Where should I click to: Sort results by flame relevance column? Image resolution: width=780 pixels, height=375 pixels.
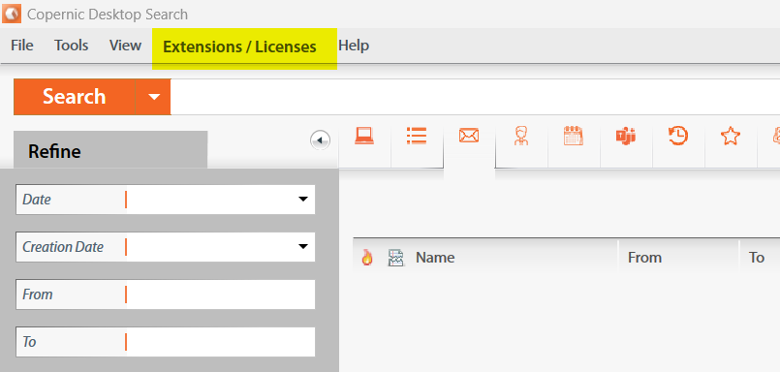pos(367,257)
